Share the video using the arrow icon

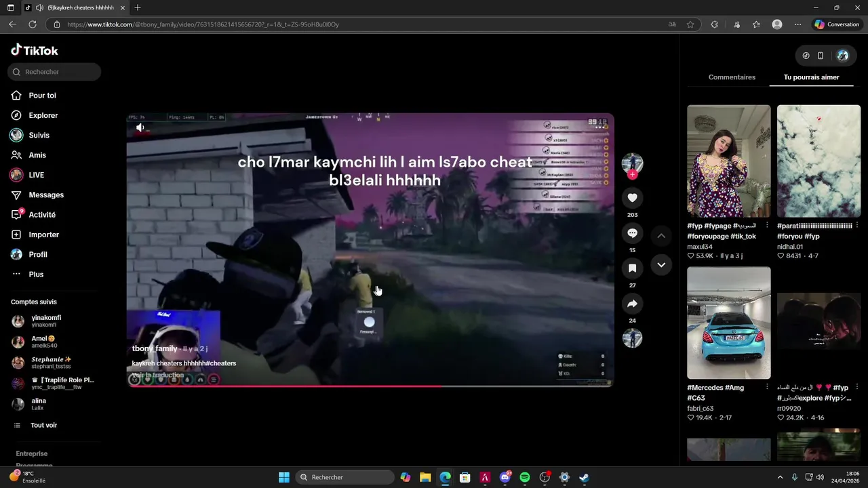pyautogui.click(x=632, y=304)
